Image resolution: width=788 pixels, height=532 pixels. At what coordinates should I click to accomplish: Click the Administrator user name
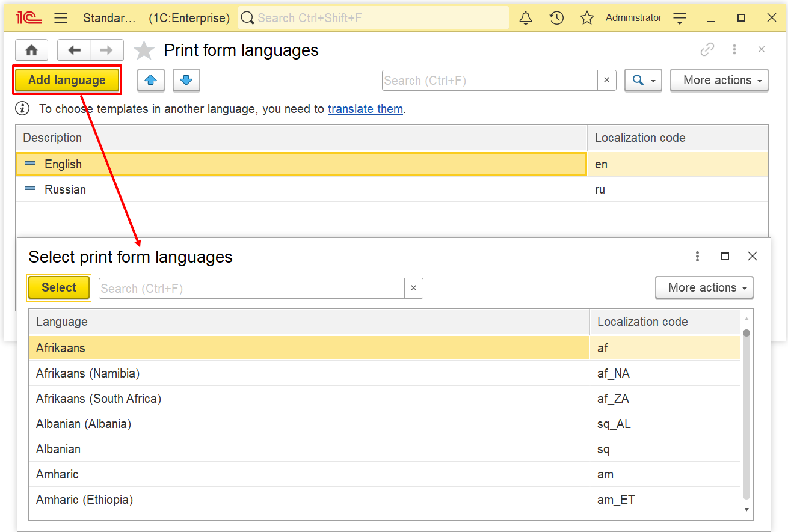[x=633, y=18]
